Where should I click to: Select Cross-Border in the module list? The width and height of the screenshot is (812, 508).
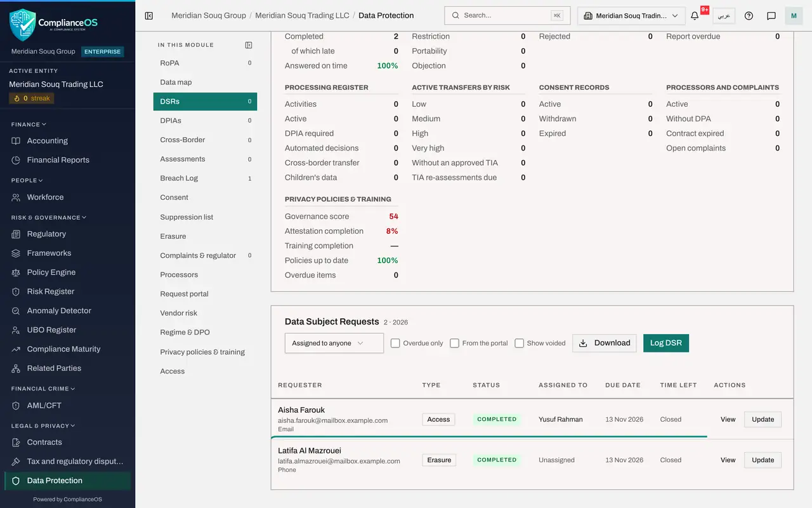[205, 140]
